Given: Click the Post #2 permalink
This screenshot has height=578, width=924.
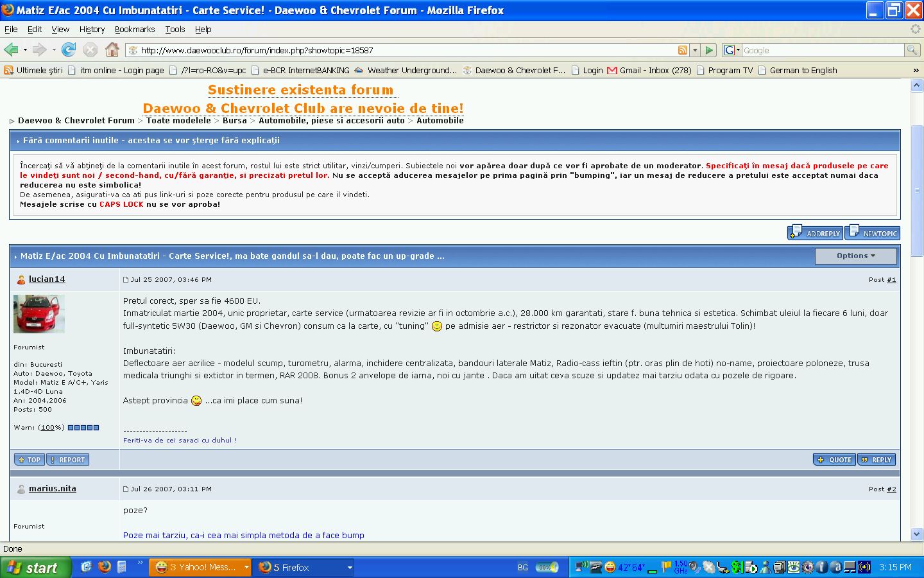Looking at the screenshot, I should tap(891, 489).
